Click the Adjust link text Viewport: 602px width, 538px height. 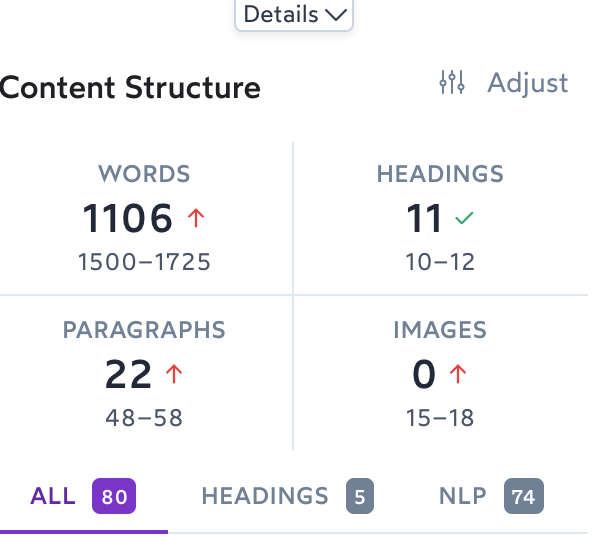528,83
